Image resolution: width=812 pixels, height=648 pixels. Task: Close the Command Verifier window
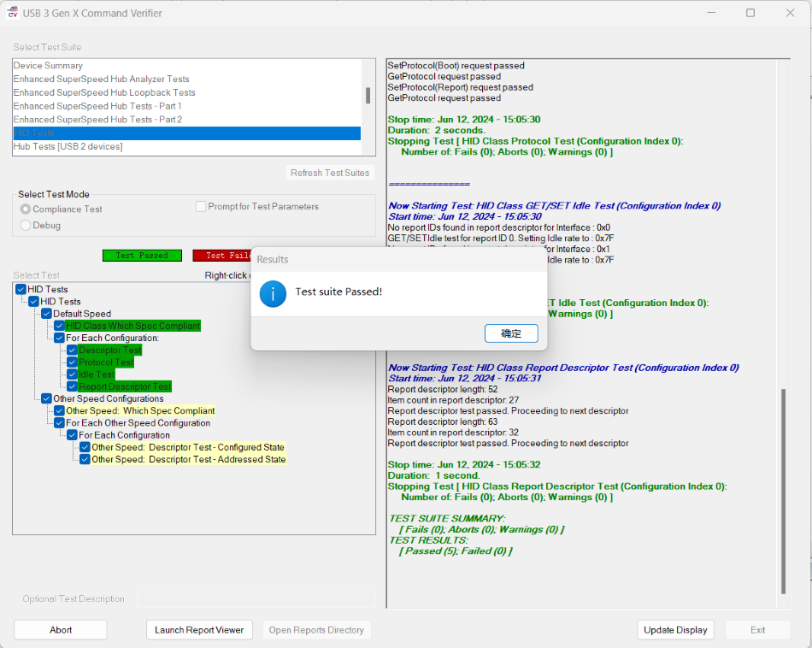click(x=790, y=13)
